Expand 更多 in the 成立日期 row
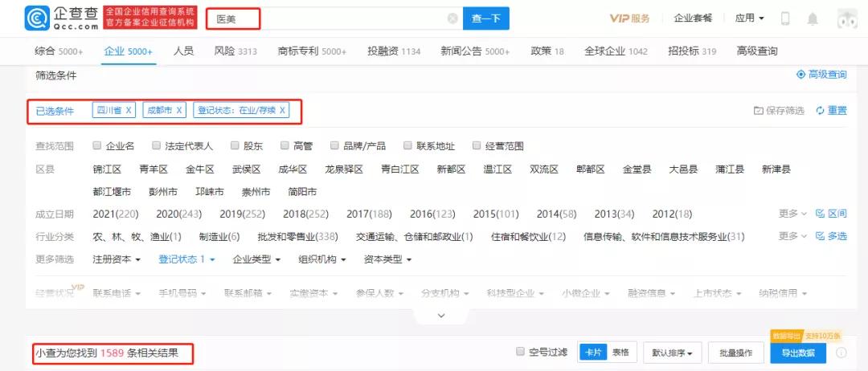The image size is (868, 371). coord(792,214)
